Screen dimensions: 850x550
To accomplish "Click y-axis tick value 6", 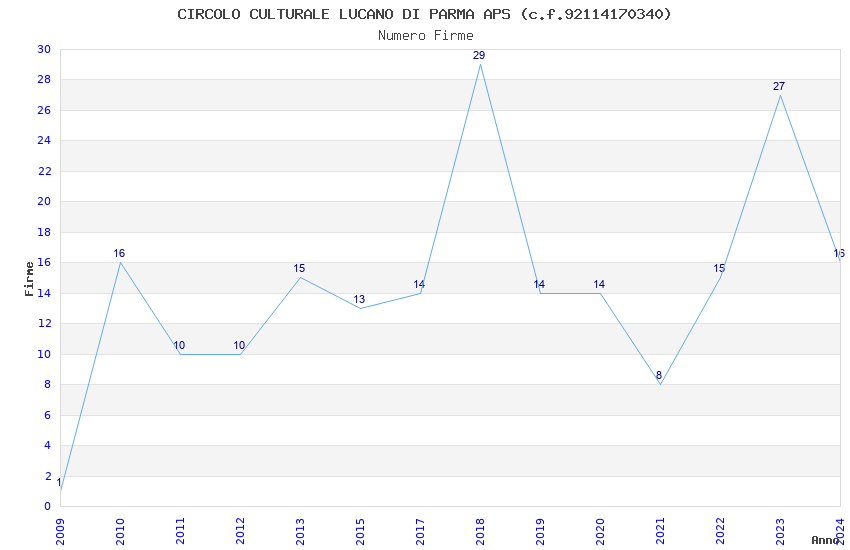I will (x=48, y=415).
